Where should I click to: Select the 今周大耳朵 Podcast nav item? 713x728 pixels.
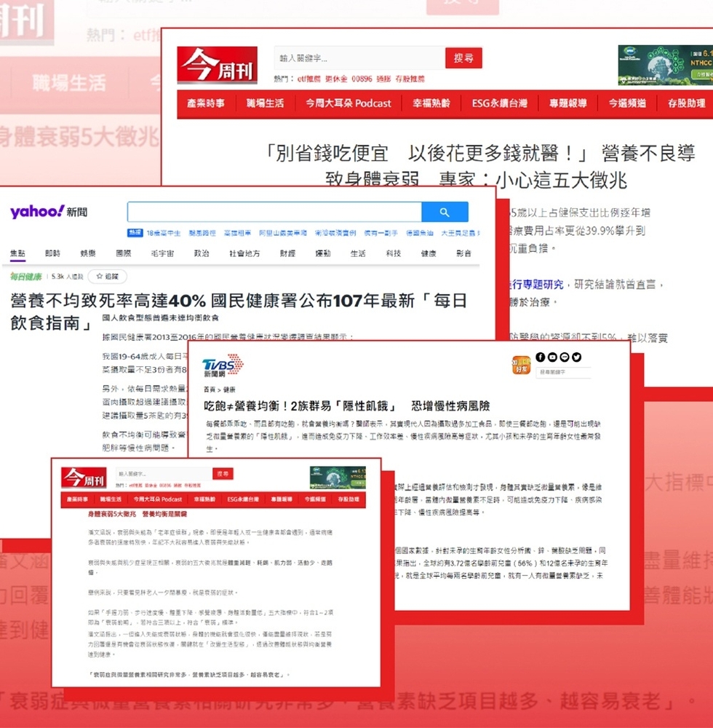coord(348,103)
